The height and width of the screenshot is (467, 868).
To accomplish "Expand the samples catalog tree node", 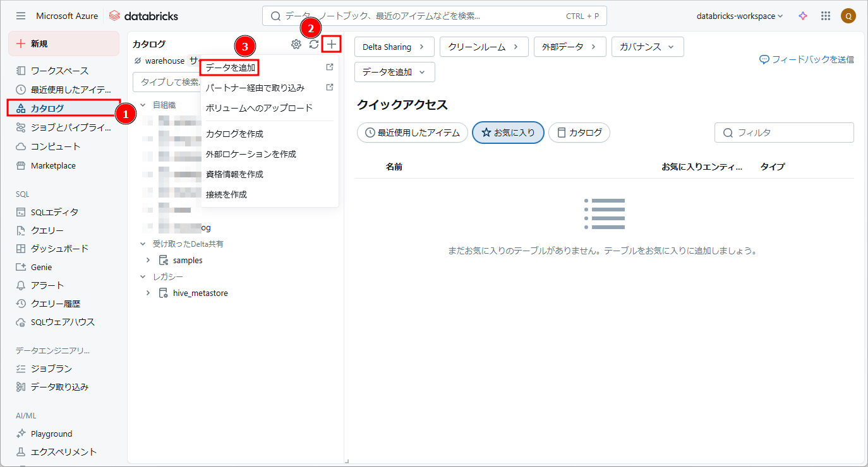I will point(148,260).
